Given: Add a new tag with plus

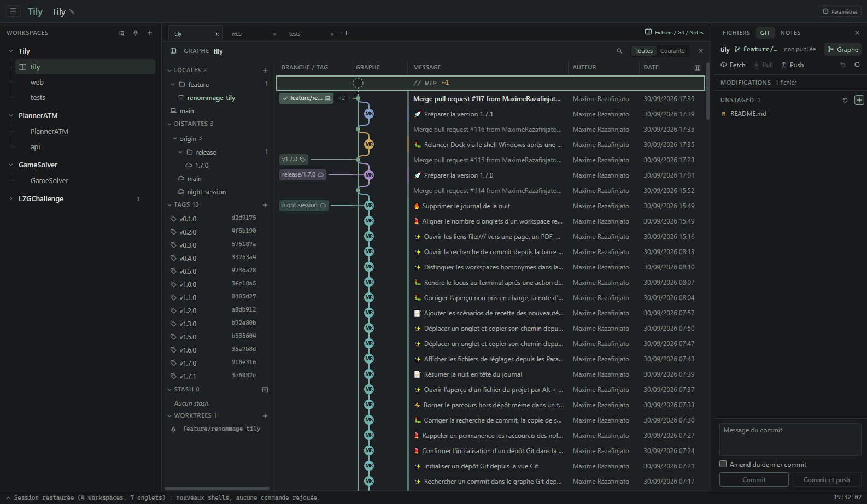Looking at the screenshot, I should 265,204.
